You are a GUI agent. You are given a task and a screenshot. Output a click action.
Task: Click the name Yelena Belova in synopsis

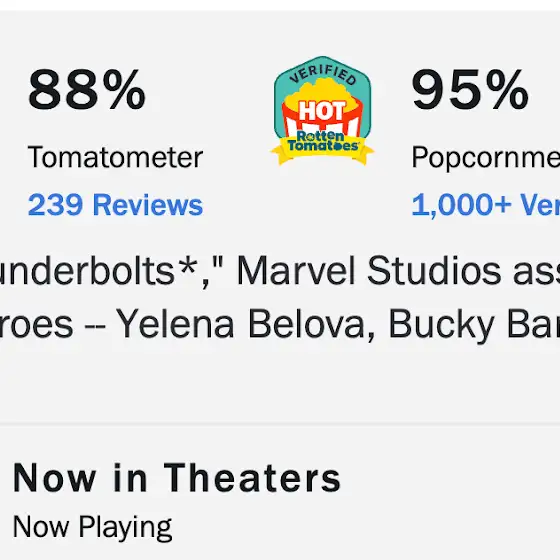coord(246,324)
